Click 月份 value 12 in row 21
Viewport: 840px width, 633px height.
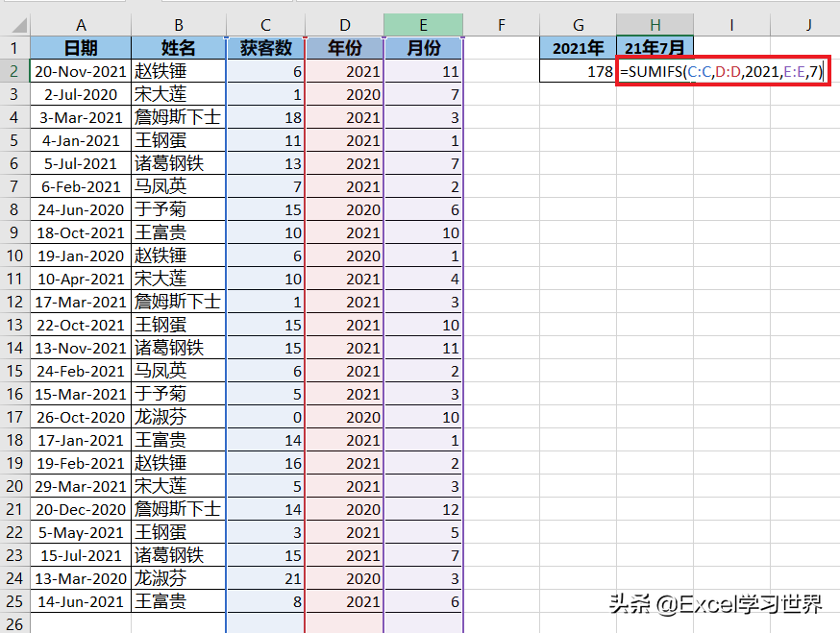(423, 509)
